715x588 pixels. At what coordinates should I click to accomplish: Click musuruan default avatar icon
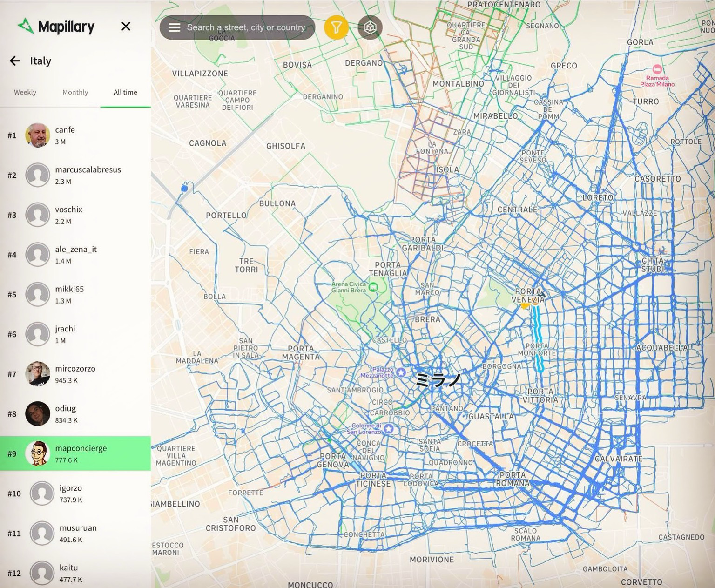click(42, 533)
